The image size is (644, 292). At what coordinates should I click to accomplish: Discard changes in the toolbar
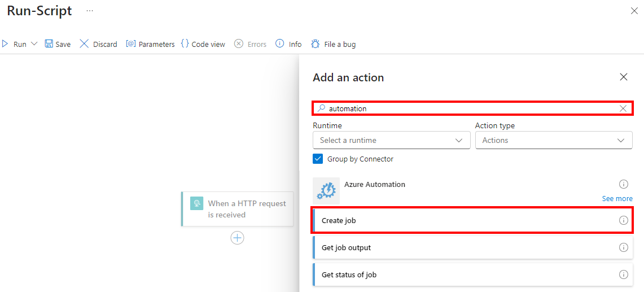coord(98,44)
